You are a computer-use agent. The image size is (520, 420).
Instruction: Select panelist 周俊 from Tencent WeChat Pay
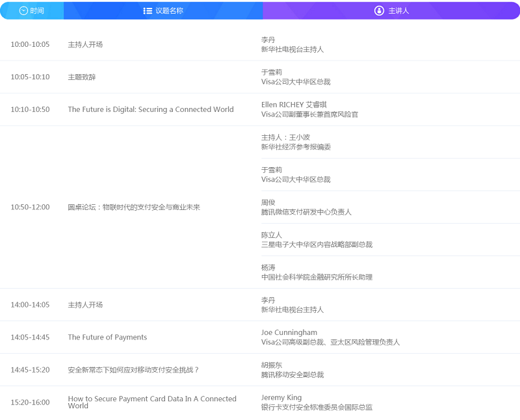click(268, 202)
